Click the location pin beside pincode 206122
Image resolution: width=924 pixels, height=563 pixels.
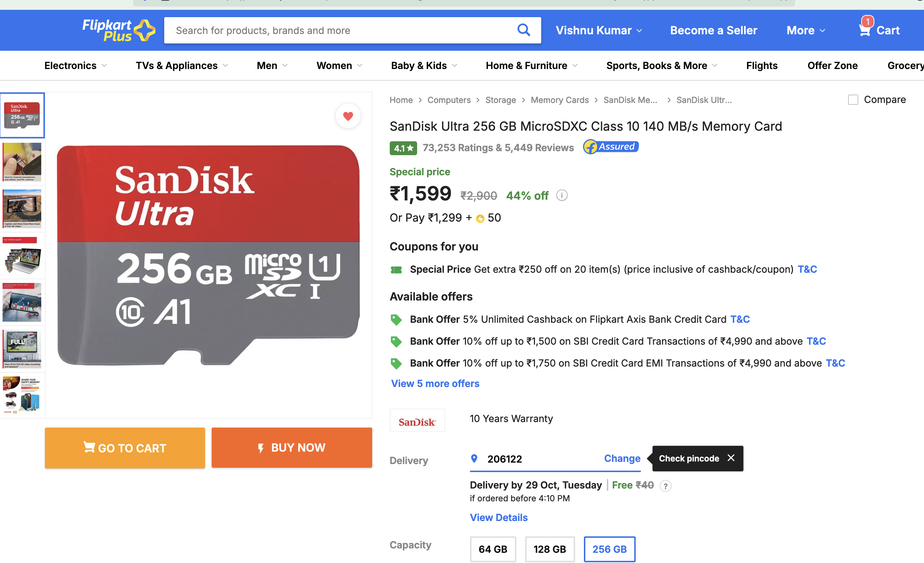(x=474, y=458)
